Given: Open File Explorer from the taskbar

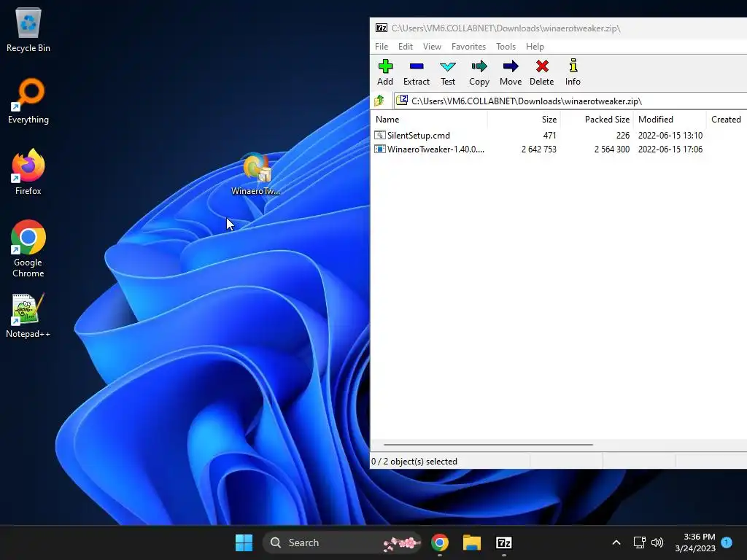Looking at the screenshot, I should tap(472, 542).
